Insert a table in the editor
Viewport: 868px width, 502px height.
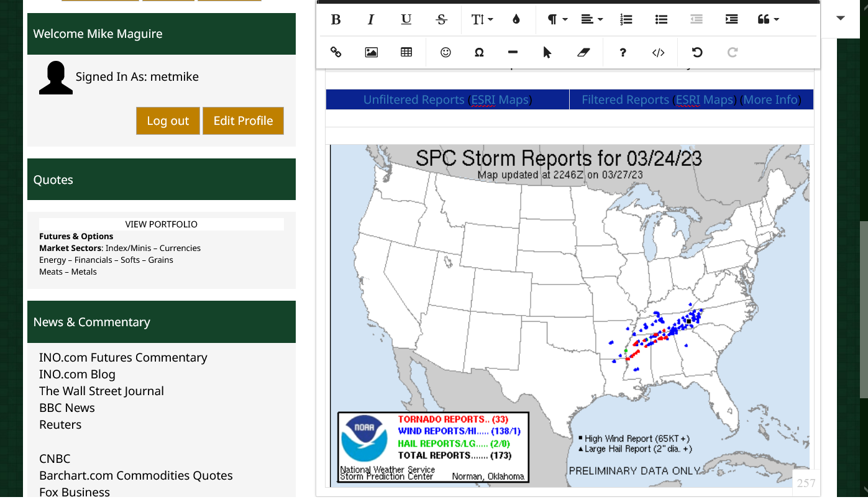click(x=406, y=53)
